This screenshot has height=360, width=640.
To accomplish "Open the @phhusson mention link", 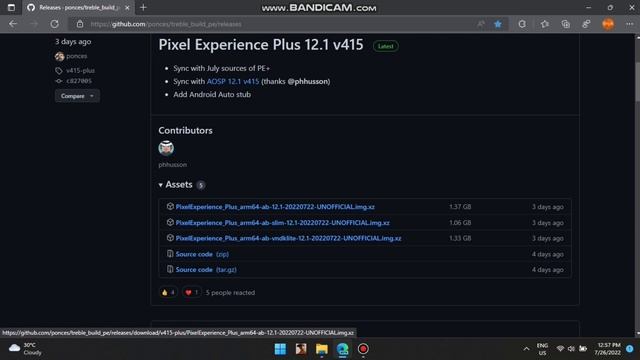I will tap(308, 81).
